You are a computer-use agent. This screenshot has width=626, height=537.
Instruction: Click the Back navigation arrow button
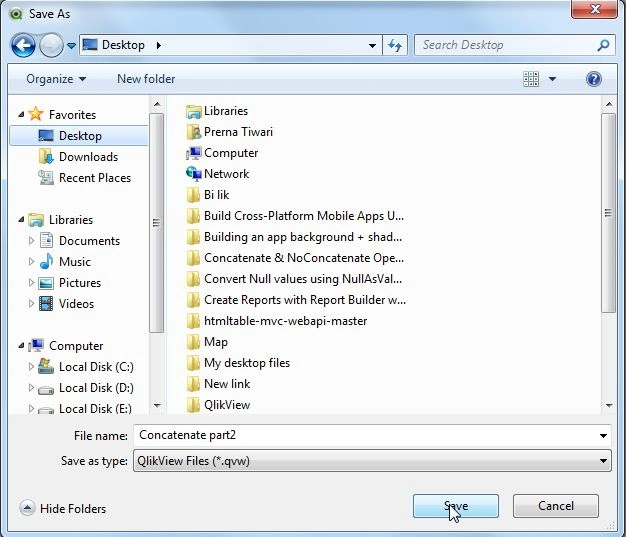23,46
